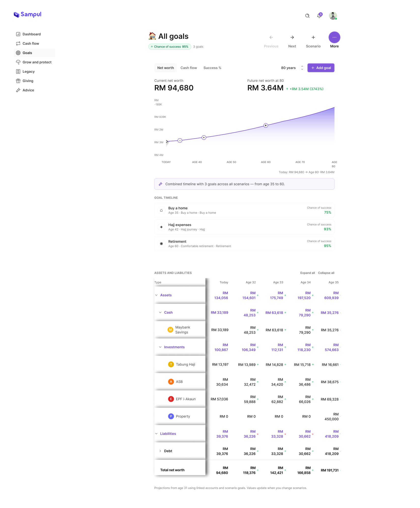Click the Maybank Savings account icon
420x508 pixels.
pyautogui.click(x=170, y=330)
